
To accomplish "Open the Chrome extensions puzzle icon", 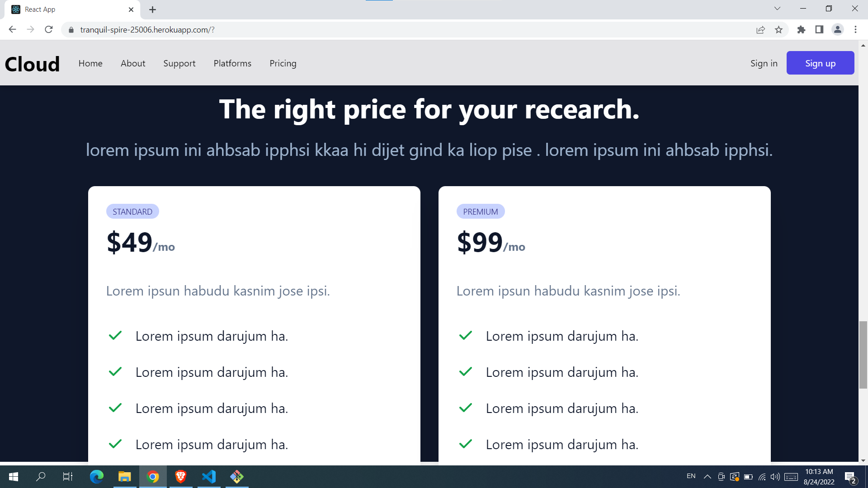I will pyautogui.click(x=801, y=30).
